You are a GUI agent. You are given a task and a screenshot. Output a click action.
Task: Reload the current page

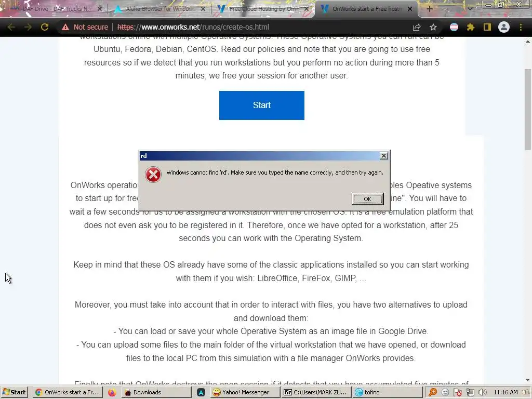click(45, 27)
